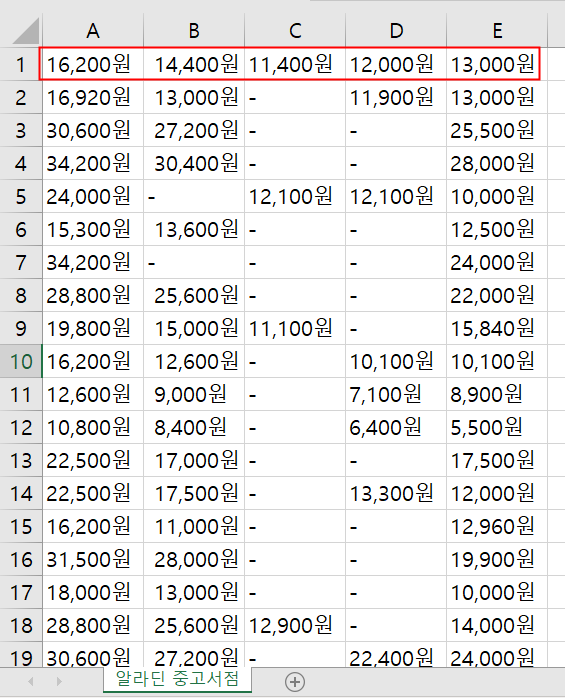Click cell E11 with 8,900원
Screen dimensions: 565x698
pos(497,394)
